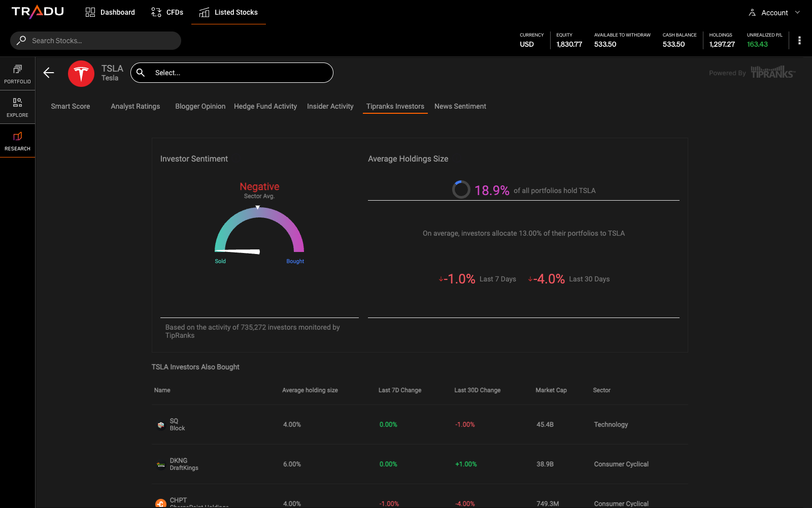This screenshot has height=508, width=812.
Task: Open the Account dropdown menu
Action: (x=774, y=13)
